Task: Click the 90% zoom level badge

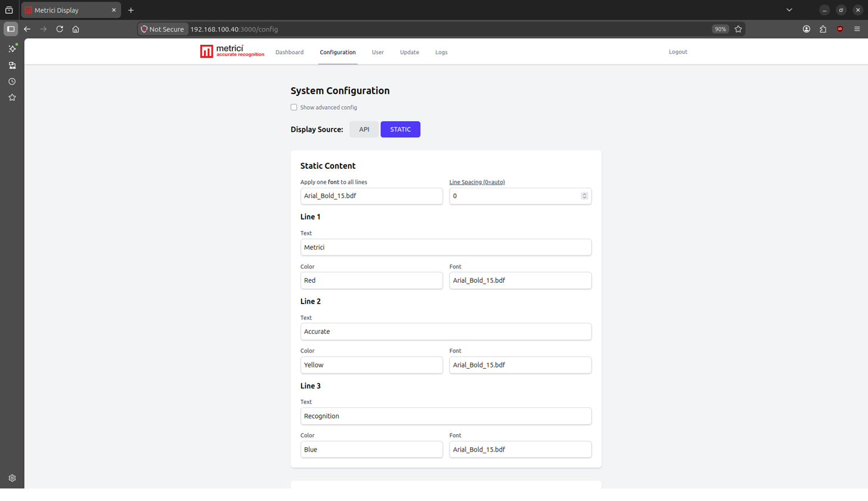Action: 720,29
